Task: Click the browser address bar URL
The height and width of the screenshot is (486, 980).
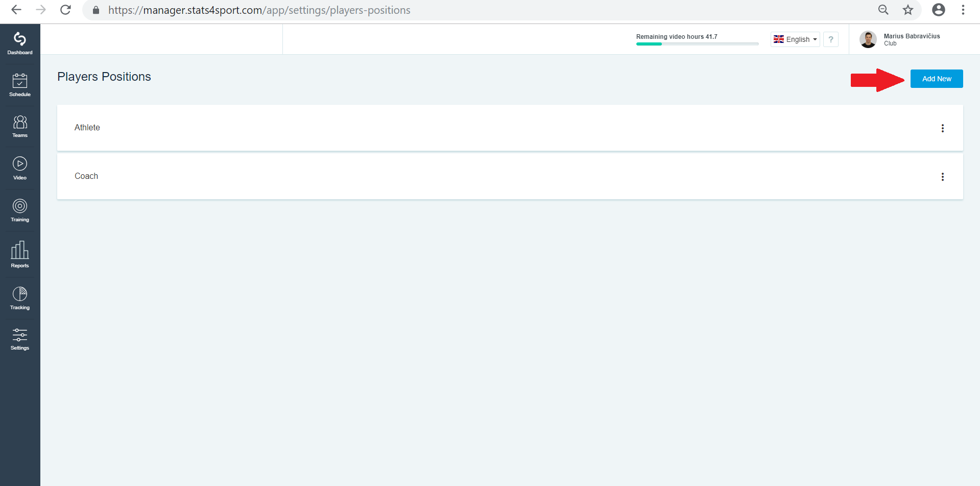Action: [x=259, y=10]
